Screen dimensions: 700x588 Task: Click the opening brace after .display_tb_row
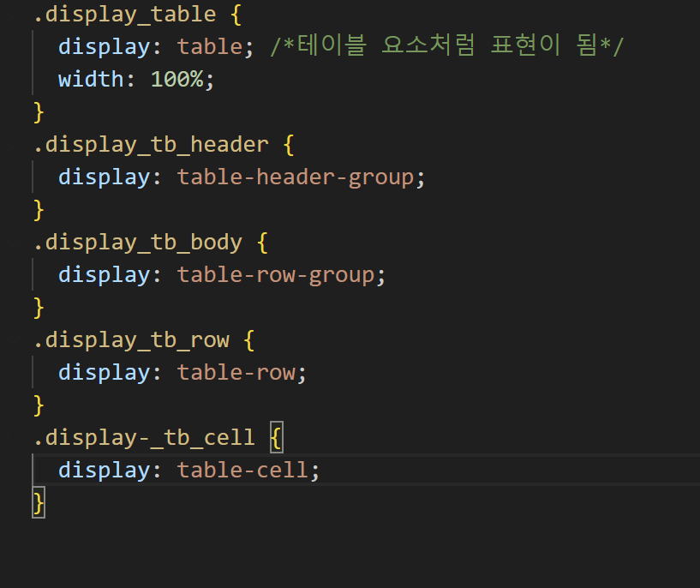[250, 341]
